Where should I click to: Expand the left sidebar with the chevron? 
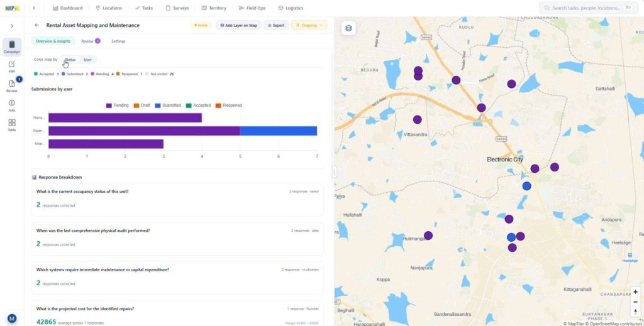12,26
